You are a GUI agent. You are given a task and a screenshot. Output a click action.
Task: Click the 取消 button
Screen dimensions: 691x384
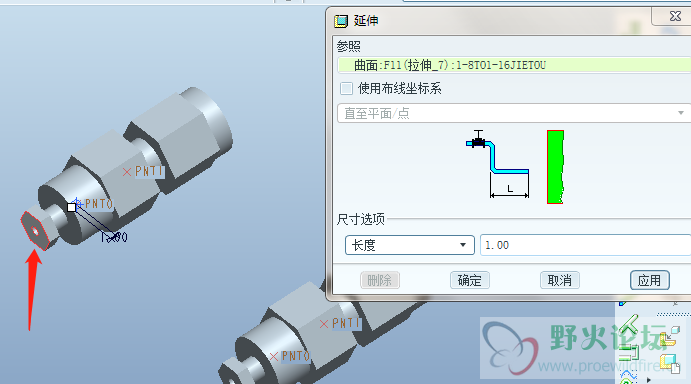[560, 280]
